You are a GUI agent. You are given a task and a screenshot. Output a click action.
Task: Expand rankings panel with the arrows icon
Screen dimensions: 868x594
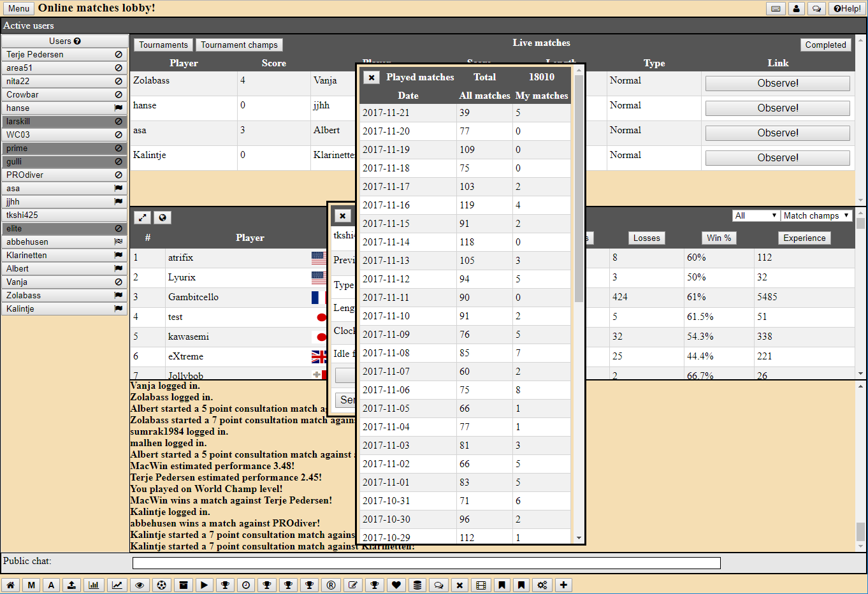[142, 217]
